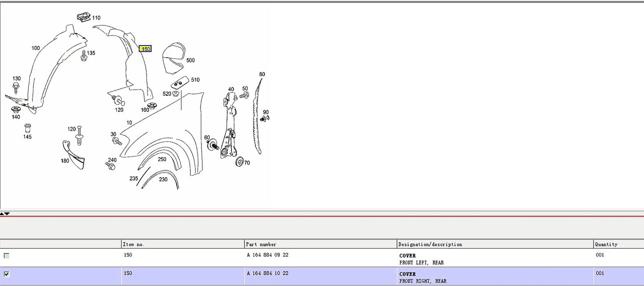Select callout 140 nut label
644x286 pixels.
pos(16,117)
